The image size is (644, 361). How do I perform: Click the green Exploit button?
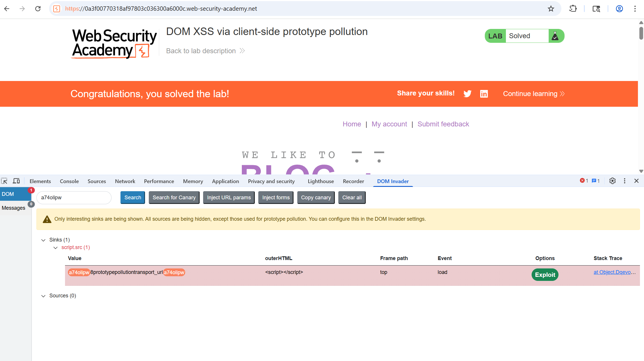545,275
